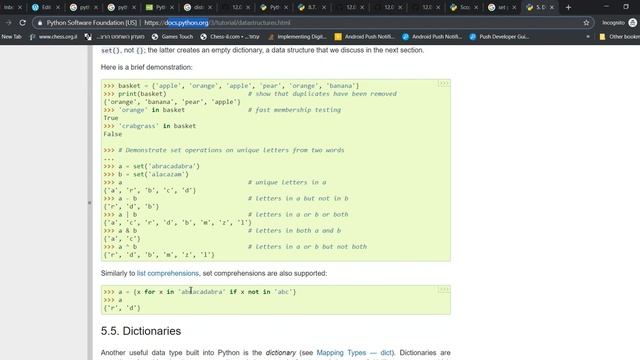Restore down the browser window
Screen dimensions: 640x360
(x=626, y=7)
